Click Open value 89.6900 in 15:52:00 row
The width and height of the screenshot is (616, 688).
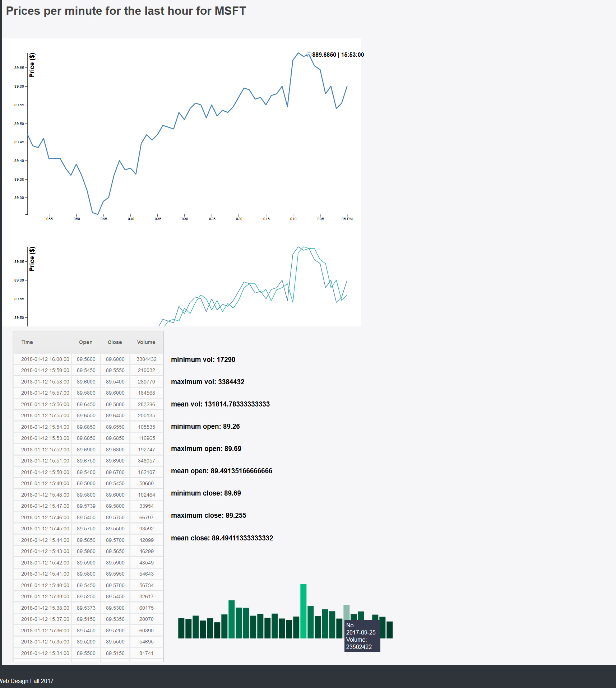pos(86,450)
